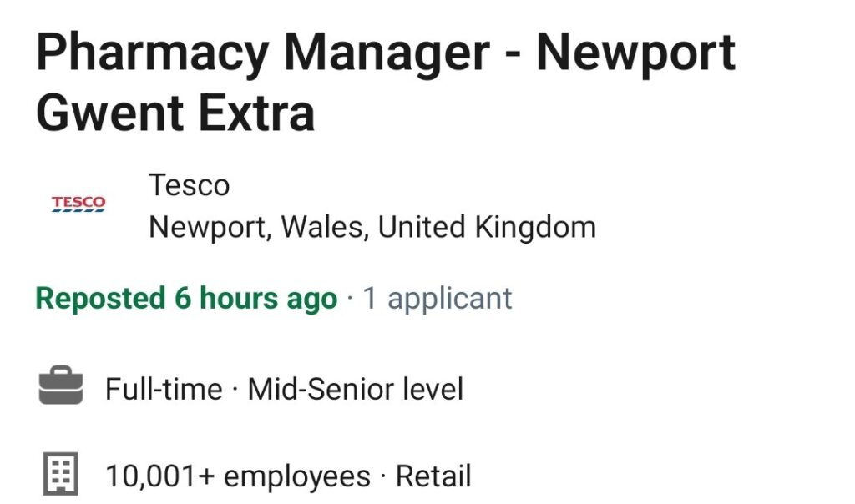
Task: Click the Mid-Senior level seniority text
Action: tap(356, 389)
